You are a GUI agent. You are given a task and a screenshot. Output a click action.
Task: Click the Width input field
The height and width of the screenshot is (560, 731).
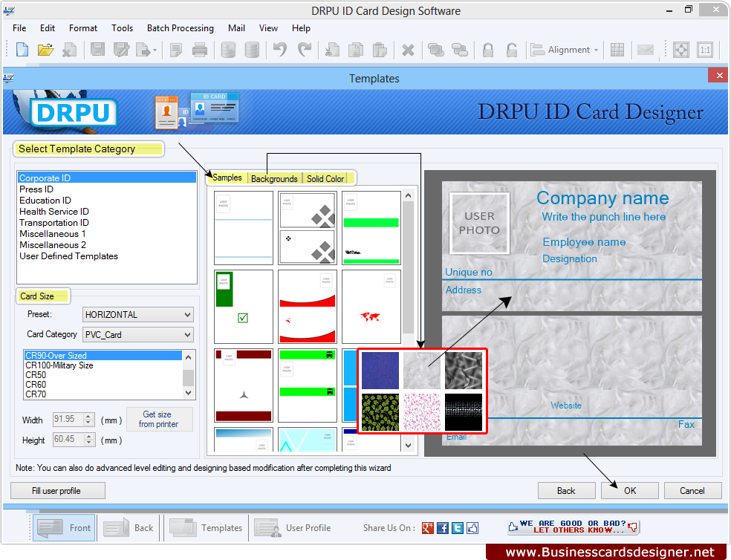tap(68, 419)
